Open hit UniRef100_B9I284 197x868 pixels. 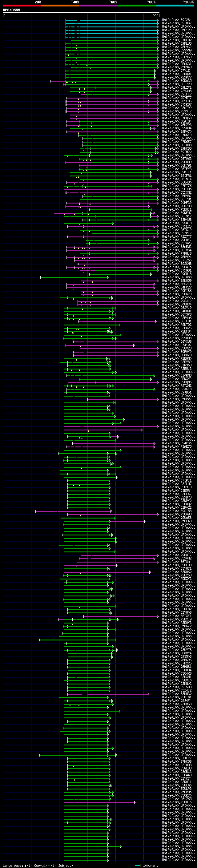[176, 20]
